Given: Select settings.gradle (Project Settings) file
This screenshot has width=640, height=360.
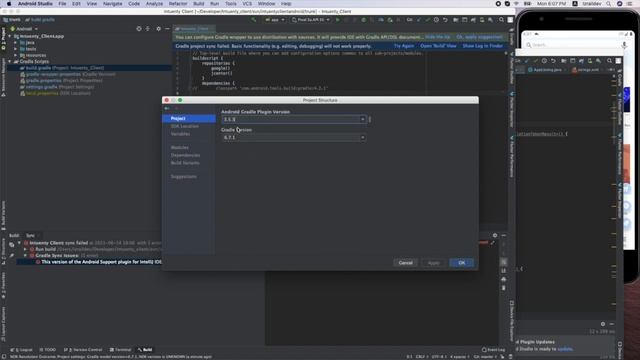Looking at the screenshot, I should coord(57,87).
